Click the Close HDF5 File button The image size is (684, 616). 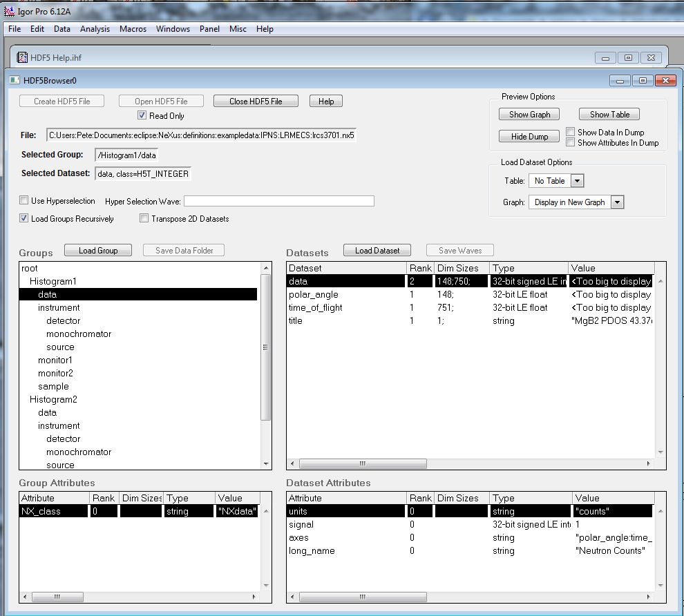pos(256,102)
